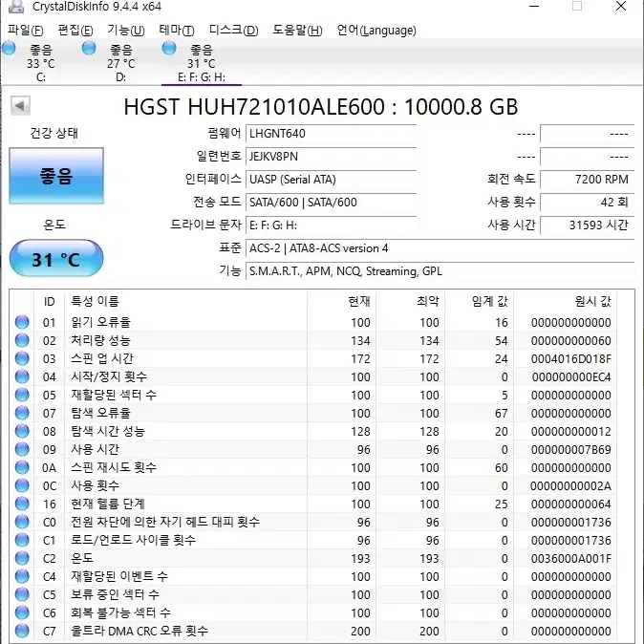644x644 pixels.
Task: Open the 파일(F) menu
Action: (x=26, y=31)
